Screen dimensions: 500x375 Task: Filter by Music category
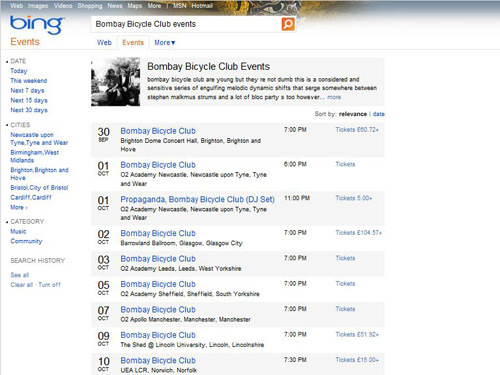click(x=18, y=231)
